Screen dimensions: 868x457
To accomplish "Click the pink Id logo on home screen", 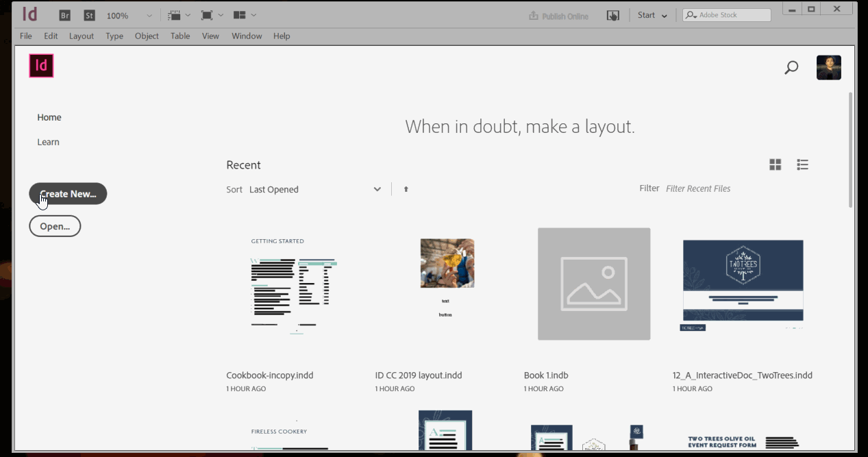I will pos(41,66).
